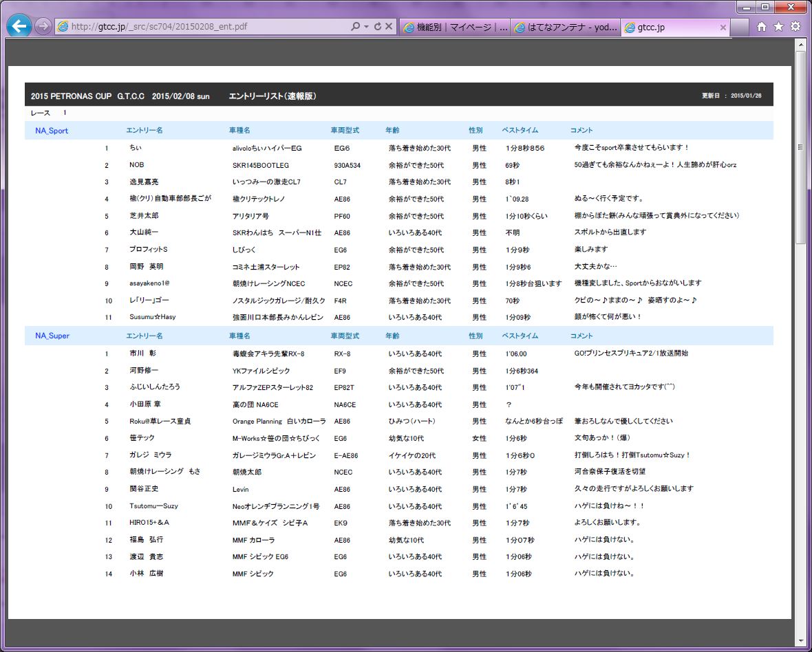This screenshot has height=652, width=812.
Task: Click vehicle model CL7
Action: click(x=340, y=182)
